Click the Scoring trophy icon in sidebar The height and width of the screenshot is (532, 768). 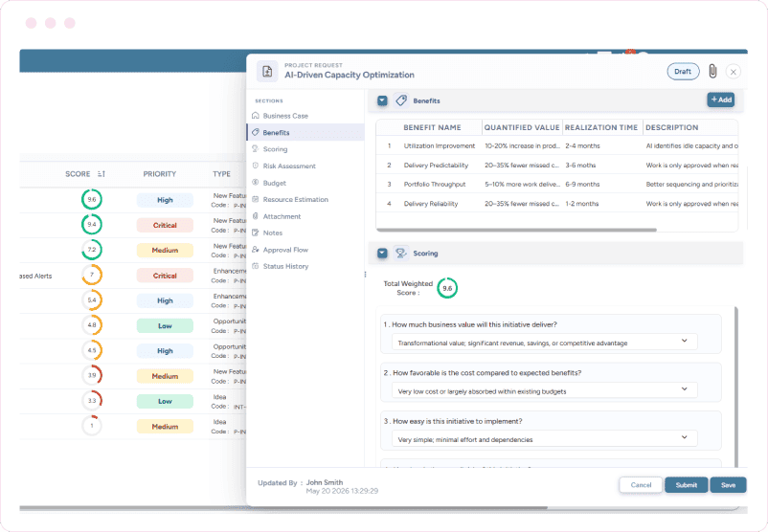point(255,148)
